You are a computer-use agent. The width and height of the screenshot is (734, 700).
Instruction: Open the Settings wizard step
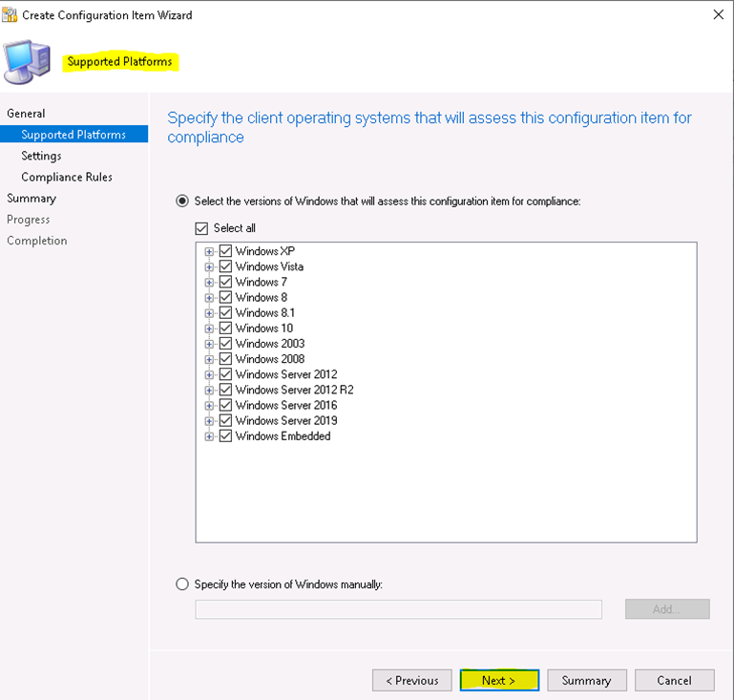(41, 156)
